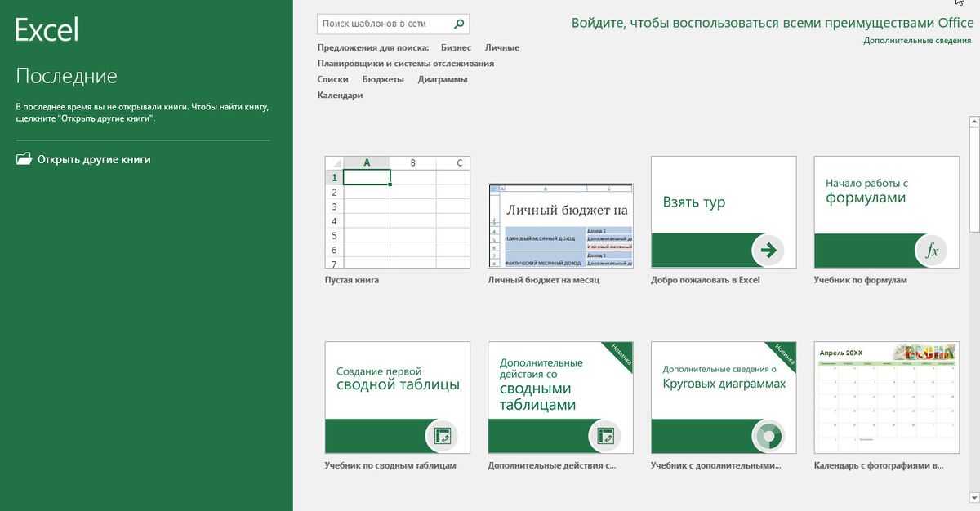
Task: Click Дополнительные сведения link
Action: (x=918, y=40)
